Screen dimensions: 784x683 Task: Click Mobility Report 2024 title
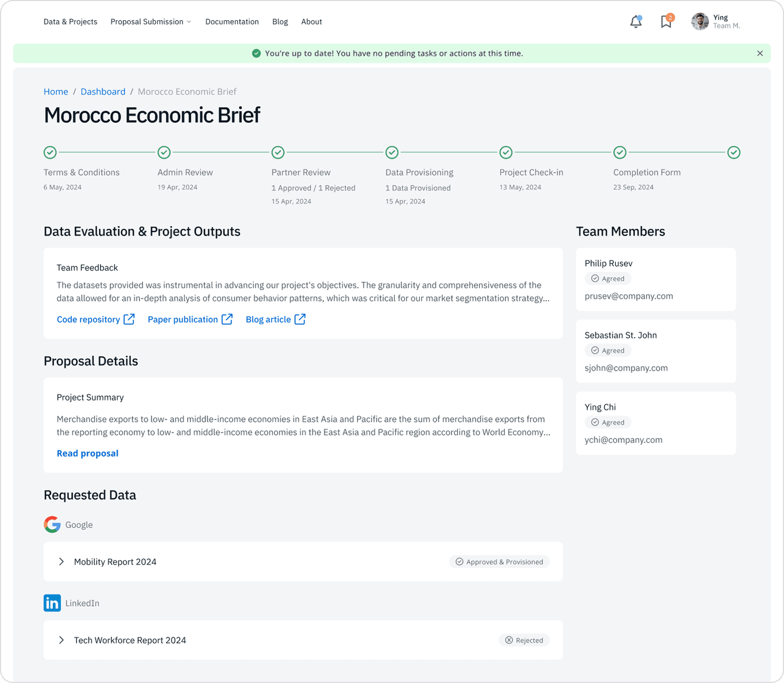[x=116, y=562]
